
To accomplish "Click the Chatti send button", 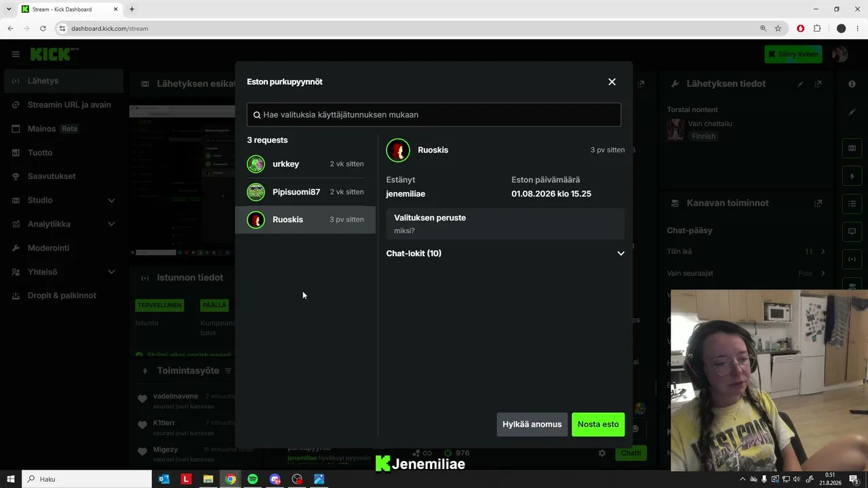I will click(631, 453).
